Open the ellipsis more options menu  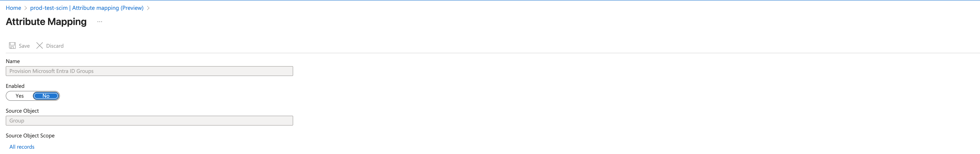(x=100, y=22)
